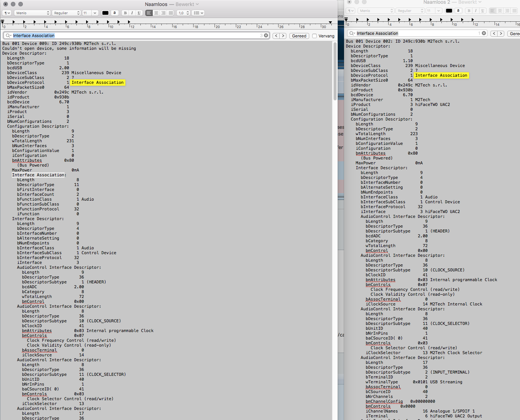Click 'wTotalLength 223' line in Naamloos 2
Viewport: 520px width, 420px height.
[387, 134]
